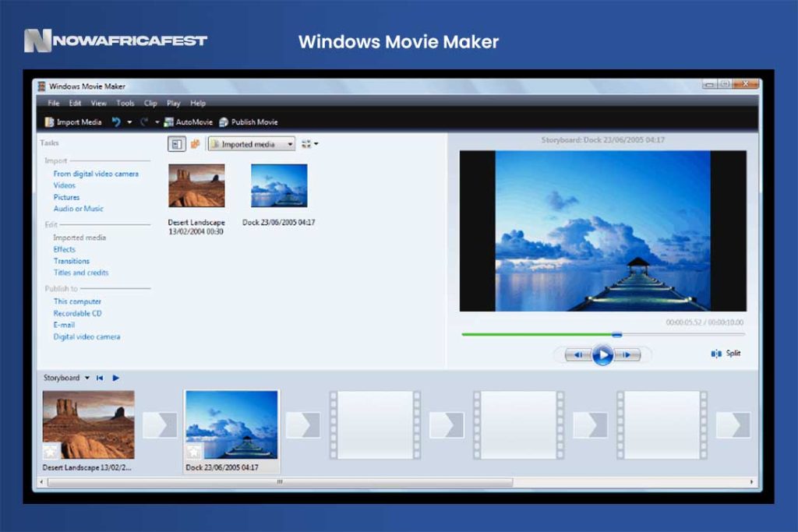Image resolution: width=798 pixels, height=532 pixels.
Task: Click the second empty storyboard slot
Action: tap(518, 425)
